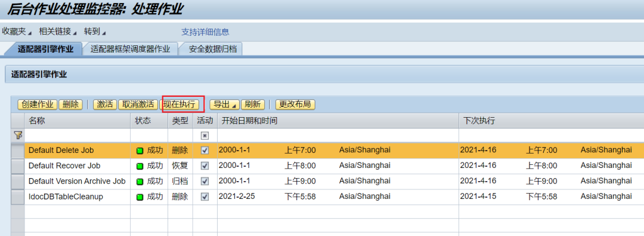Sort by the 开始日期和时间 column header

[338, 121]
